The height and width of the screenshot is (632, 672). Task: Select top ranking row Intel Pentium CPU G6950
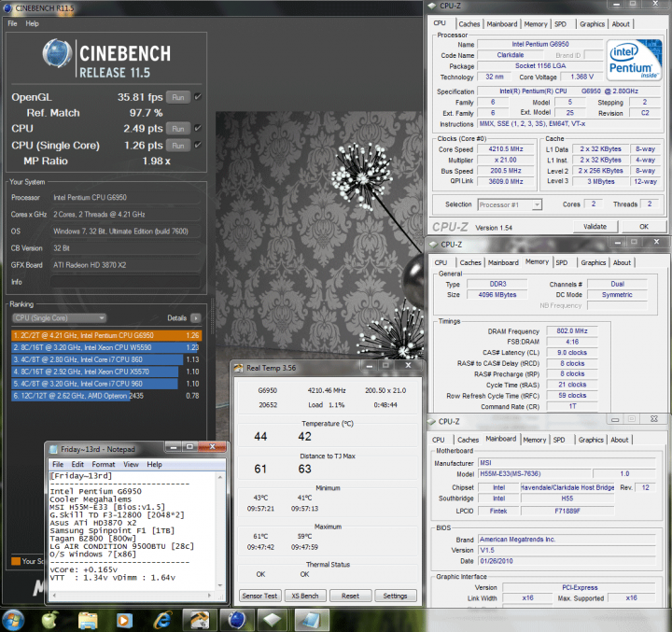[x=105, y=335]
